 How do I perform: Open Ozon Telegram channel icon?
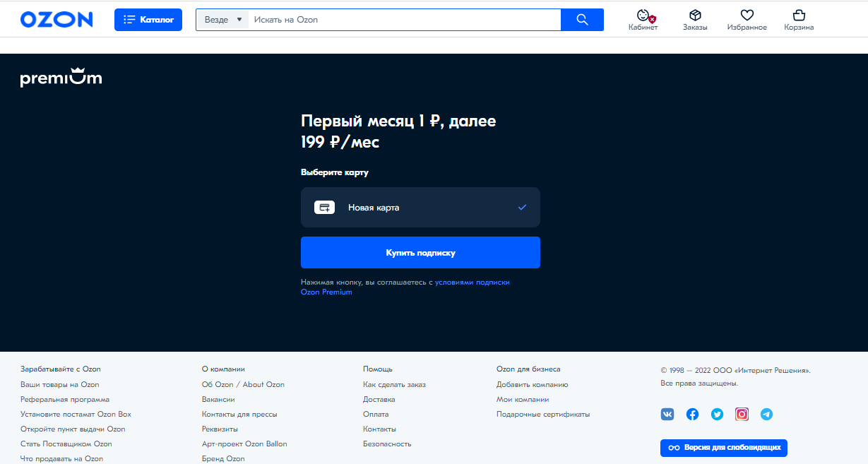pos(766,415)
